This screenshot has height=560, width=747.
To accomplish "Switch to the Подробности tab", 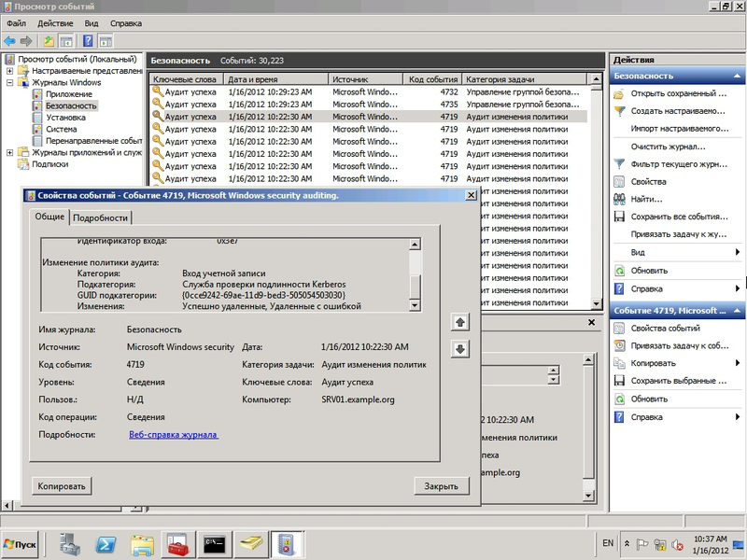I will (x=100, y=218).
